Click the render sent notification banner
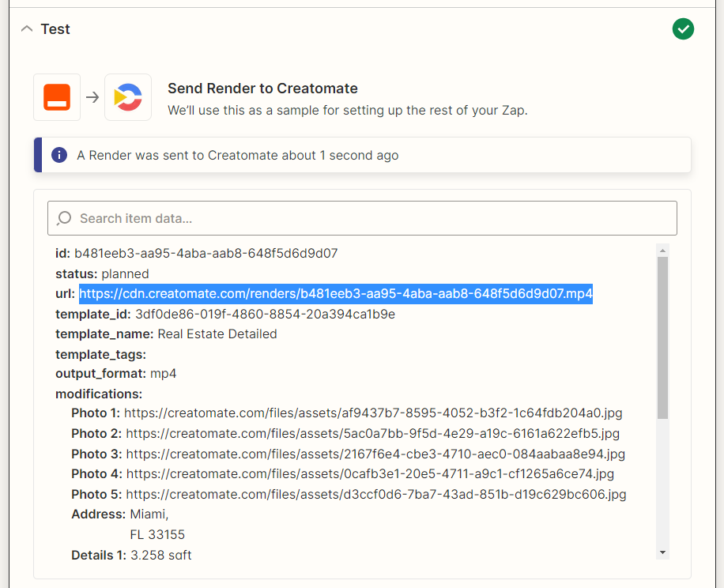724x588 pixels. point(362,155)
